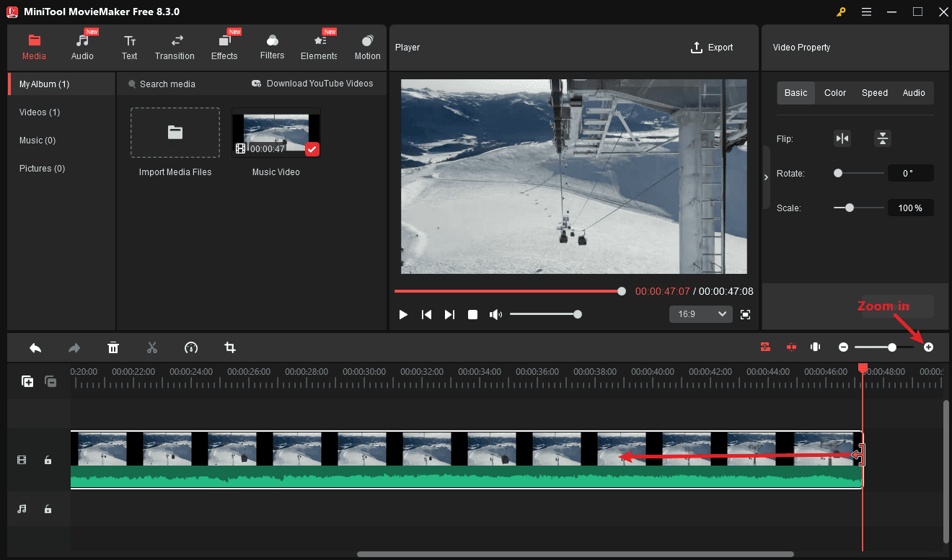
Task: Go to next frame
Action: (449, 315)
